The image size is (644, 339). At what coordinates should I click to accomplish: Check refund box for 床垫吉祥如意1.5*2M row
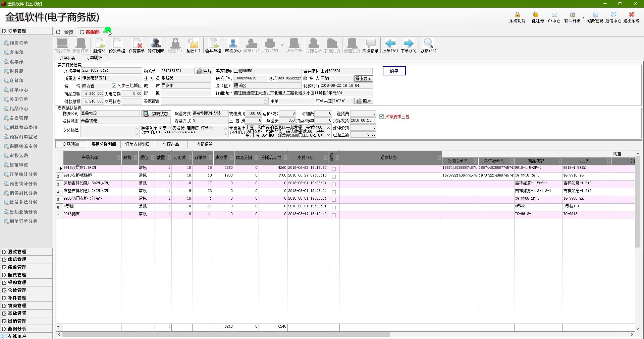coord(334,184)
